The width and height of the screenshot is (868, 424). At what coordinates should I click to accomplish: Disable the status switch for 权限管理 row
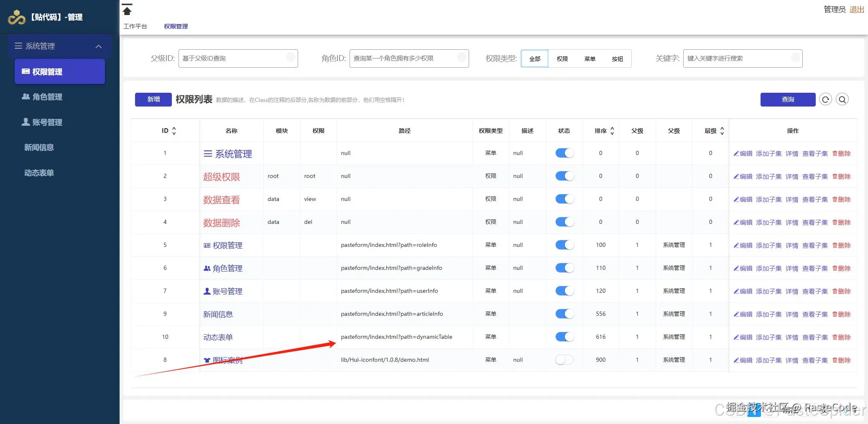(x=564, y=245)
